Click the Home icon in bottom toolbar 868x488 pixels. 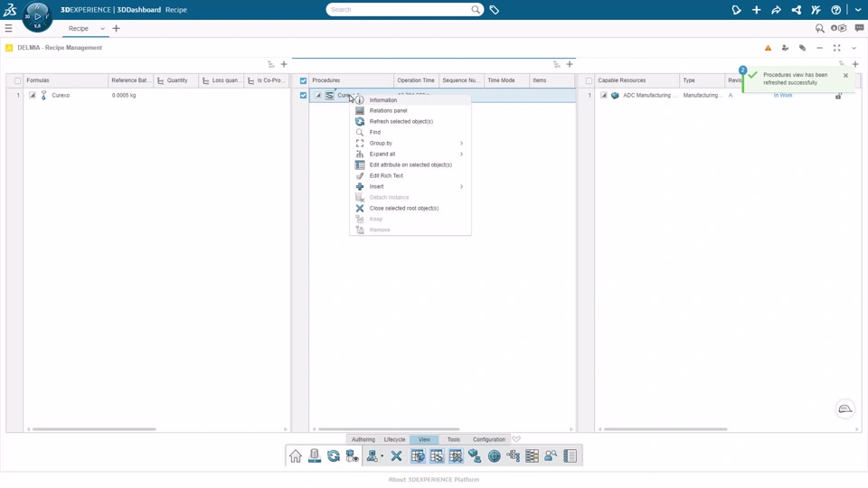click(296, 455)
